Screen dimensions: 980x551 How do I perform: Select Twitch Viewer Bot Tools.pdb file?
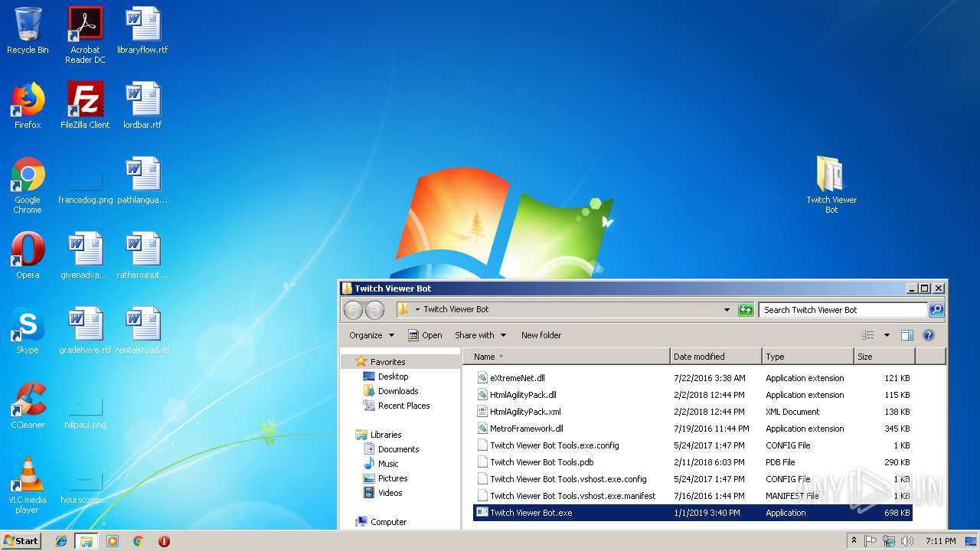pyautogui.click(x=693, y=462)
